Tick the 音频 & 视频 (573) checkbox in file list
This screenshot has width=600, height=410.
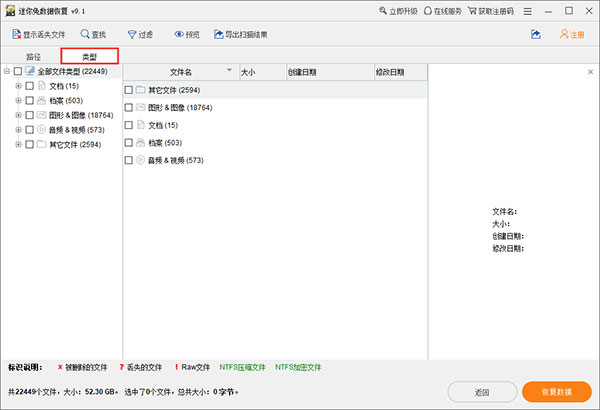tap(128, 160)
